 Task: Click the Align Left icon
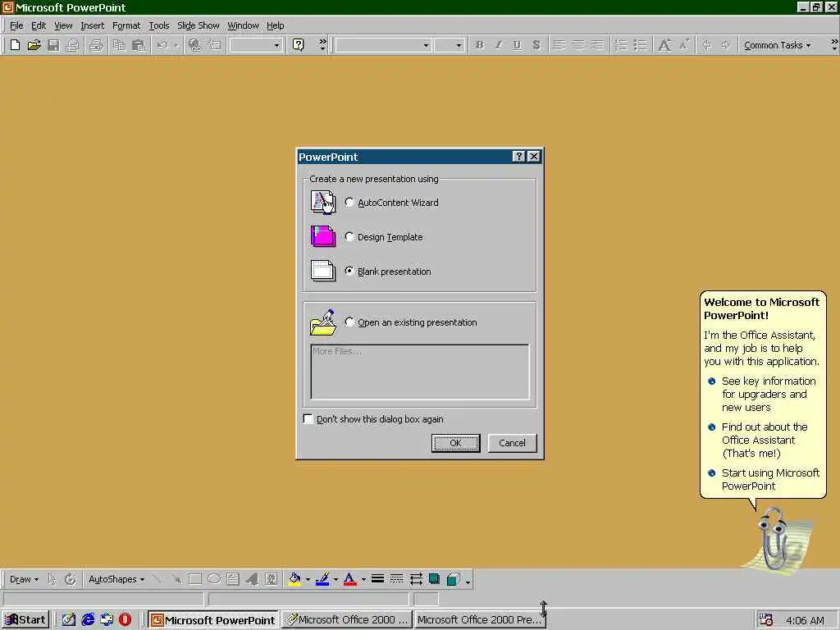tap(559, 45)
